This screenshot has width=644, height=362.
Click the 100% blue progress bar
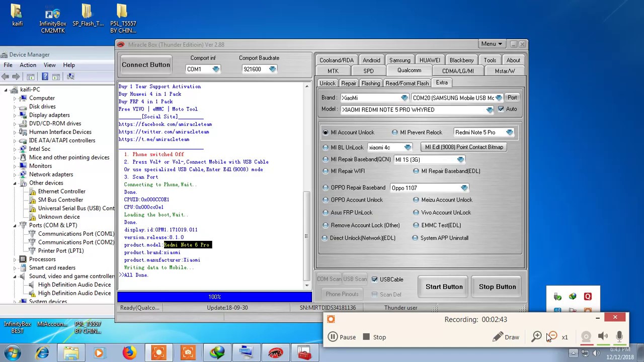pyautogui.click(x=215, y=297)
